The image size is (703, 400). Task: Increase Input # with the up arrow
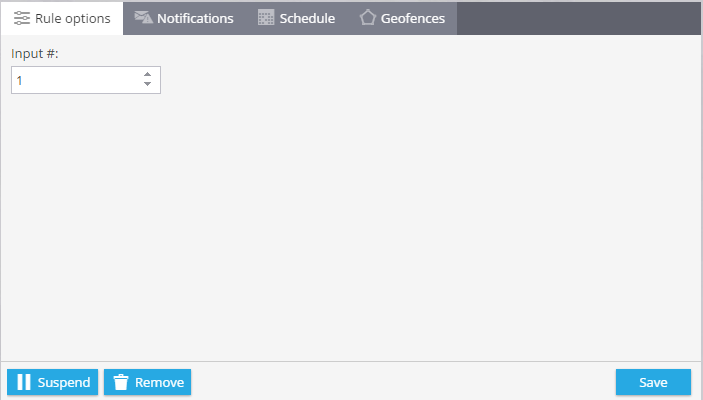pos(148,74)
